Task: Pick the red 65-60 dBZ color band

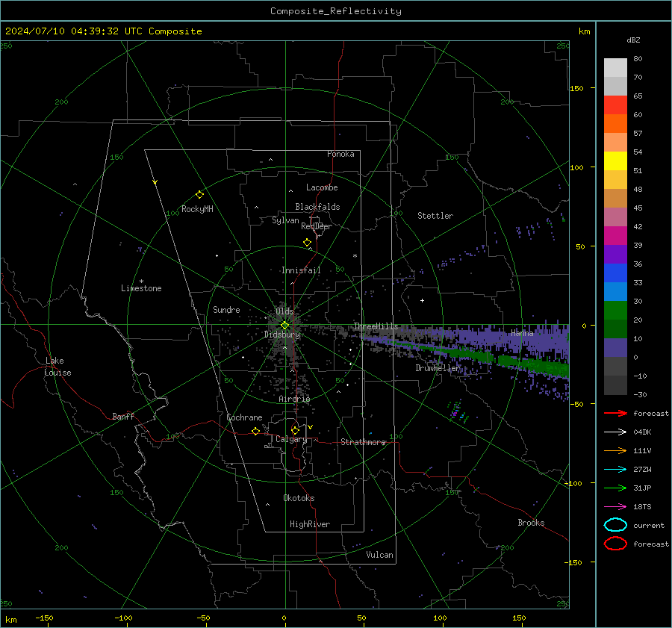Action: [615, 105]
